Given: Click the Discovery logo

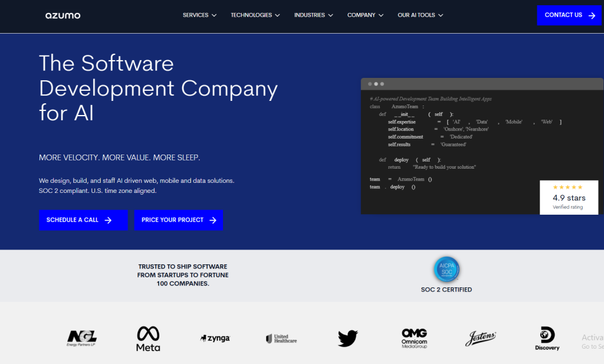Looking at the screenshot, I should click(x=547, y=338).
